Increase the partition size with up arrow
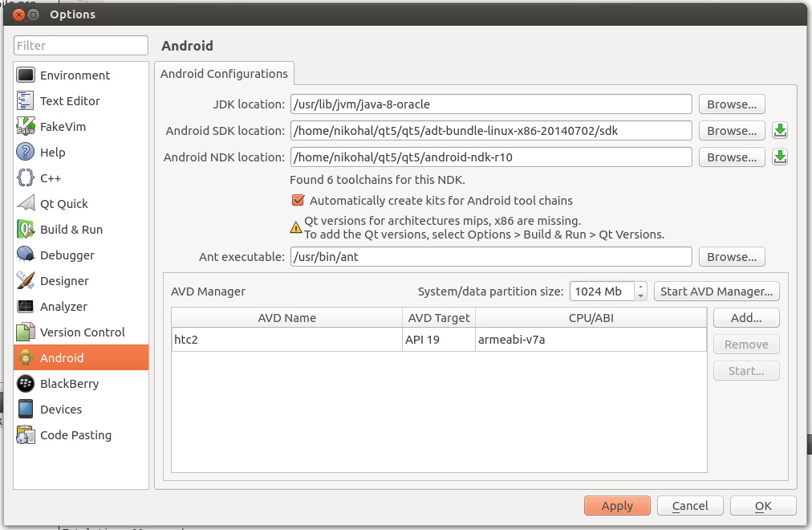Screen dimensions: 812x530 click(640, 287)
